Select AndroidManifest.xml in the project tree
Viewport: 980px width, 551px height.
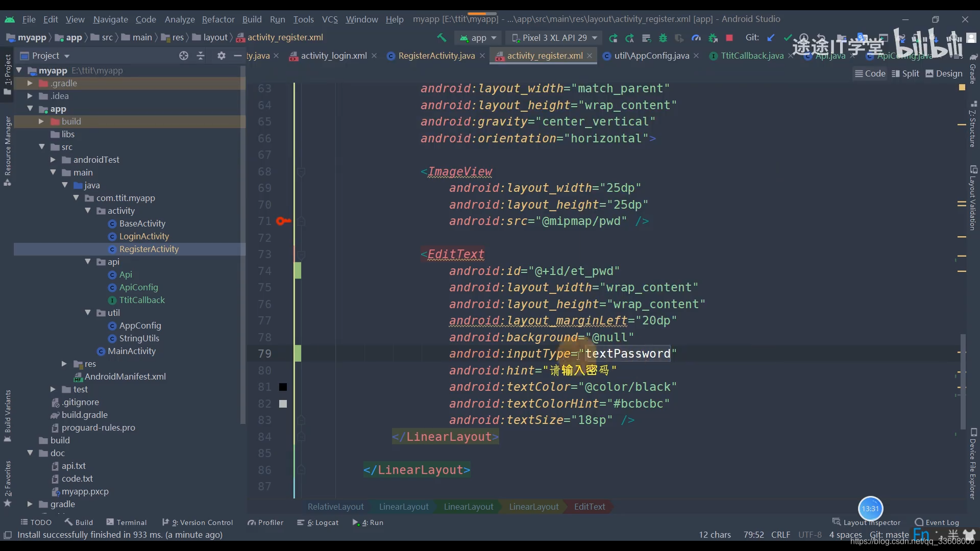click(125, 377)
